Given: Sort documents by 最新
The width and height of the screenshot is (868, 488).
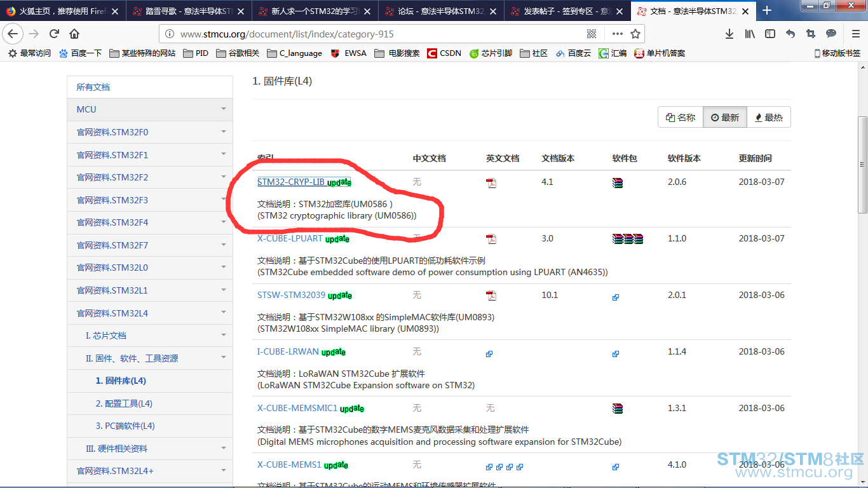Looking at the screenshot, I should [725, 117].
